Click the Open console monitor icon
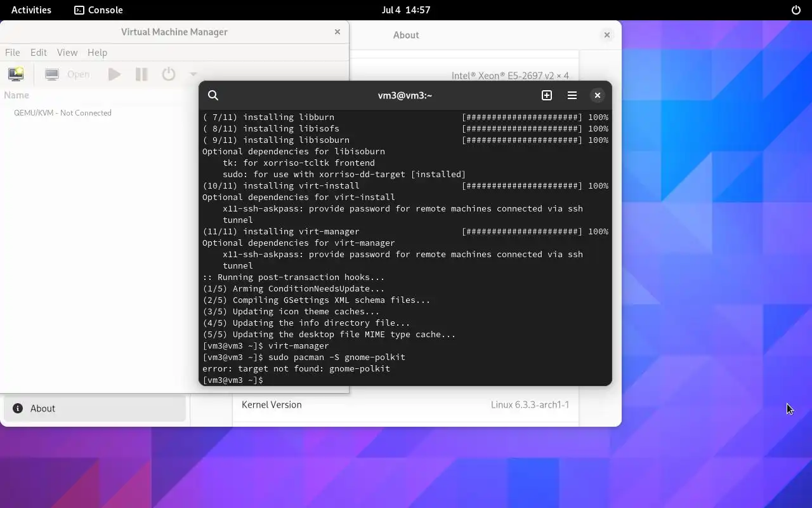This screenshot has height=508, width=812. 52,74
